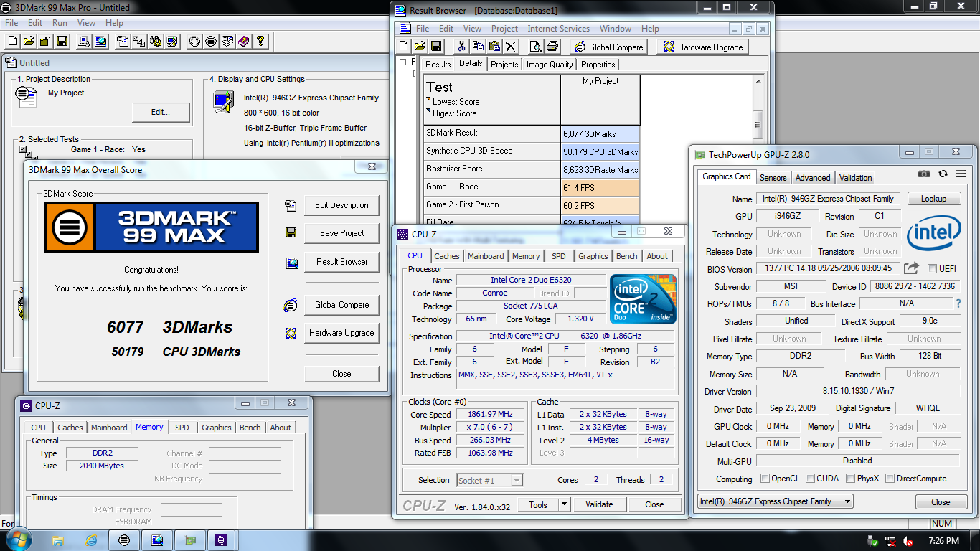Collapse tree node in Result Browser
The height and width of the screenshot is (551, 980).
tap(402, 62)
